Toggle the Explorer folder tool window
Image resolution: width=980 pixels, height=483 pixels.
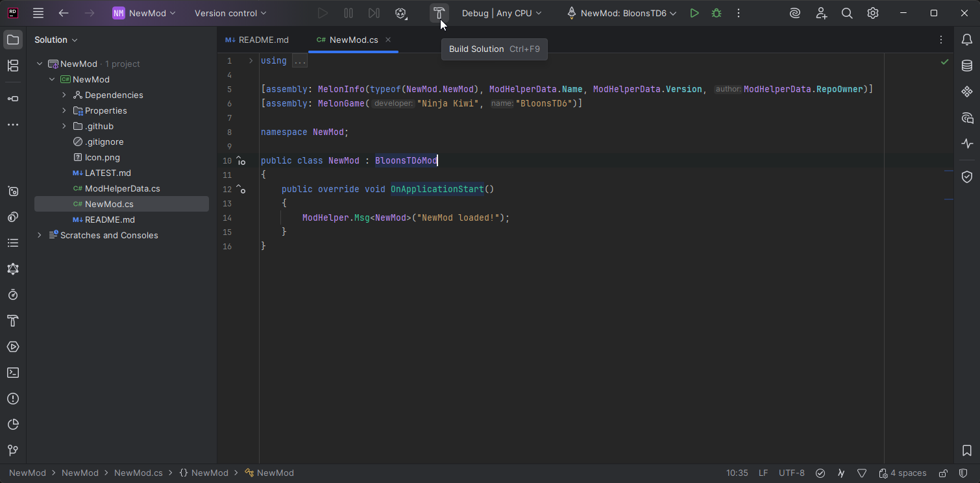coord(13,40)
